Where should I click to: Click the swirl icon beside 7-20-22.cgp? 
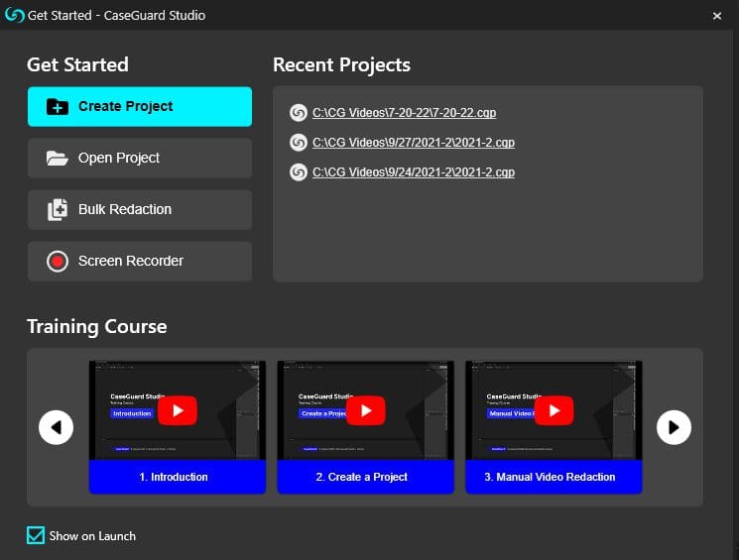tap(299, 113)
